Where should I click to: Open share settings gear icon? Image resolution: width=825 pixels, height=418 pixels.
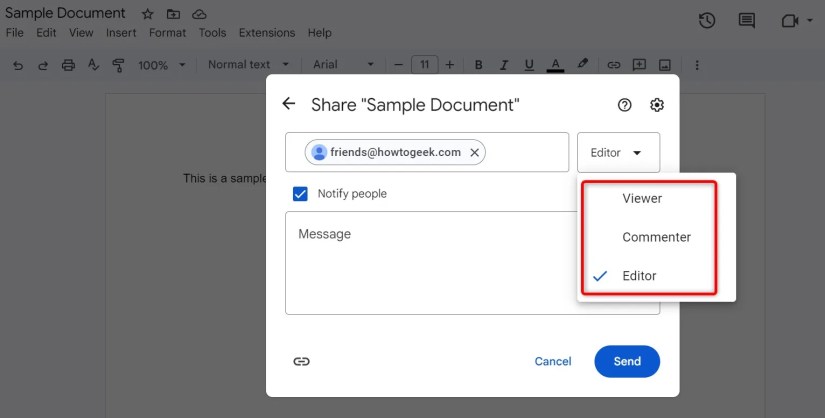657,105
